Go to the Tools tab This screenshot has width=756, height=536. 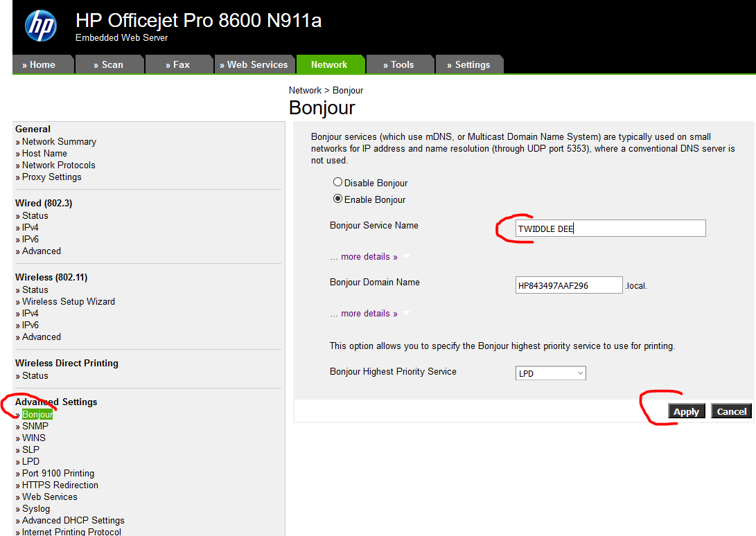click(401, 64)
